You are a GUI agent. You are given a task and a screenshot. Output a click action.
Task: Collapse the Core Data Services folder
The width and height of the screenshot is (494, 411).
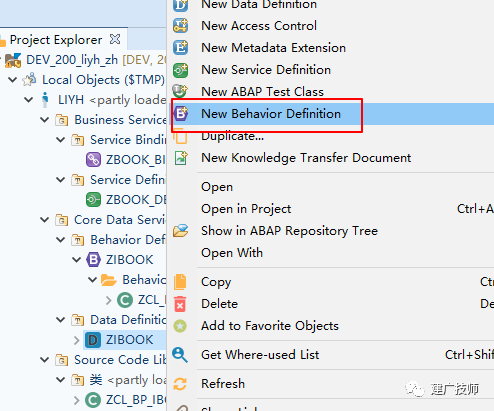coord(45,220)
